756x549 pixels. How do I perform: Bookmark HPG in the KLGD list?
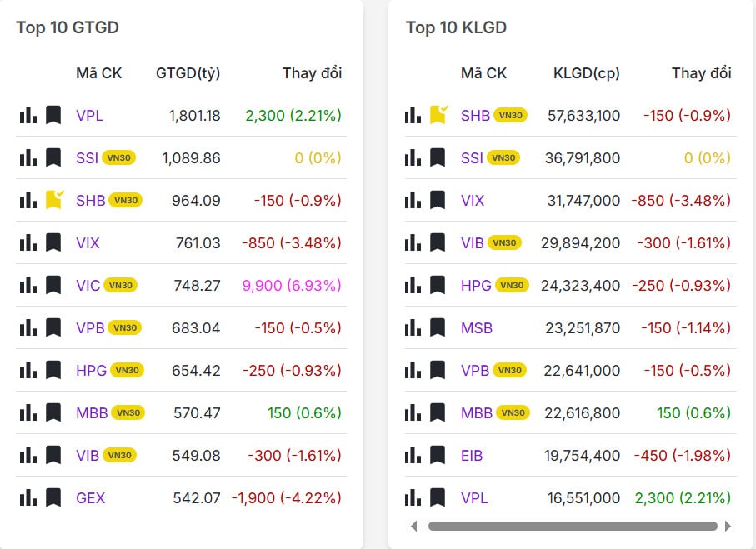[x=438, y=285]
